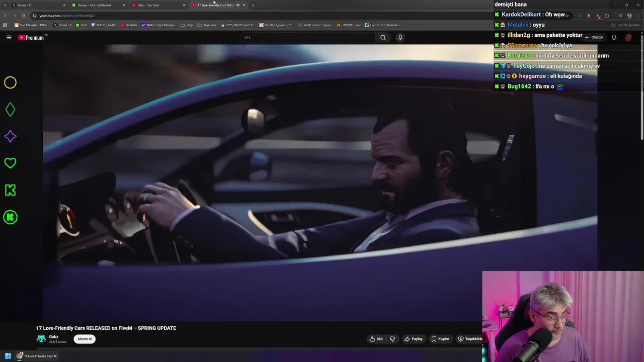This screenshot has width=644, height=362.
Task: Open the Gabz channel name link
Action: coord(54,337)
